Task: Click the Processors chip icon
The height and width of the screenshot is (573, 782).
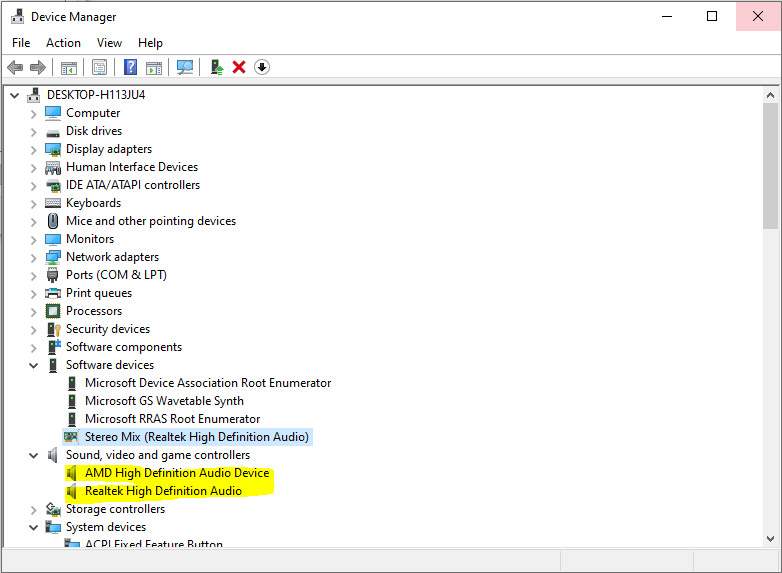Action: pyautogui.click(x=53, y=311)
